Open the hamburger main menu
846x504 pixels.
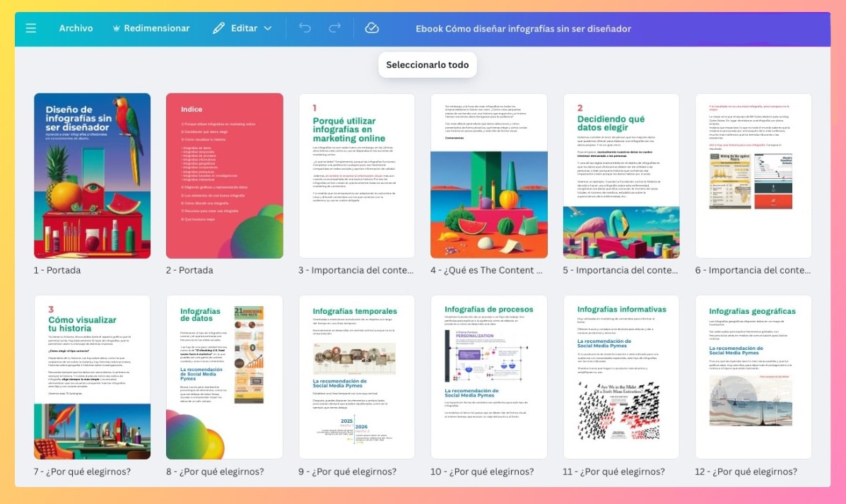click(30, 28)
